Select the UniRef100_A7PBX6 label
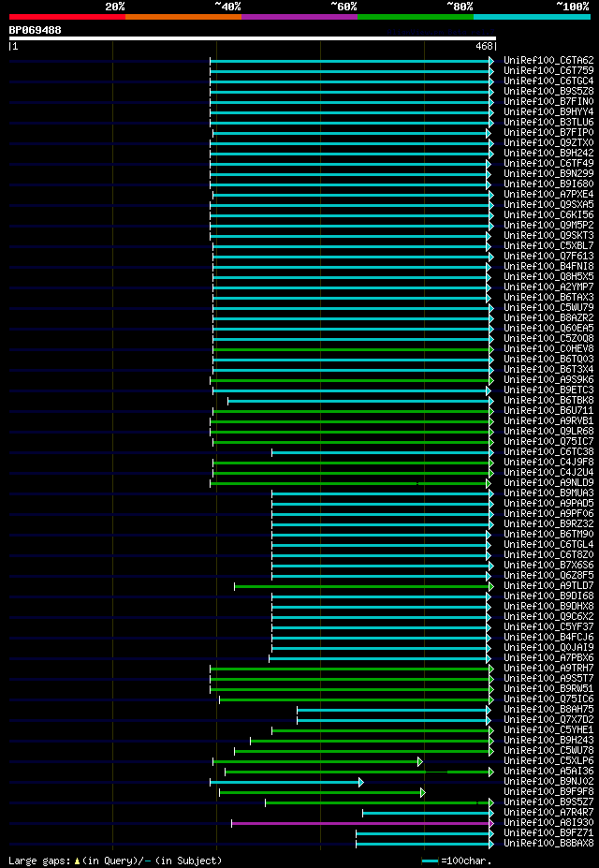Image resolution: width=599 pixels, height=868 pixels. [x=548, y=658]
